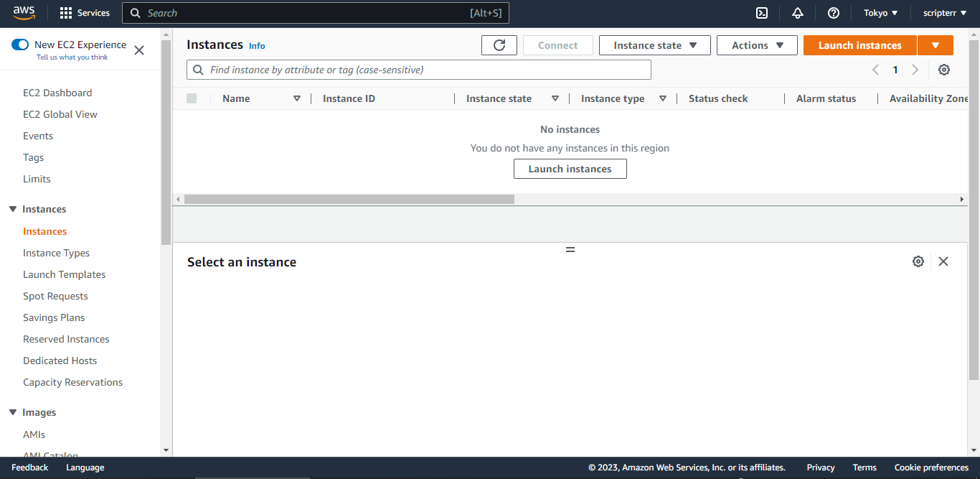Open EC2 Dashboard in sidebar
Image resolution: width=980 pixels, height=479 pixels.
[57, 93]
